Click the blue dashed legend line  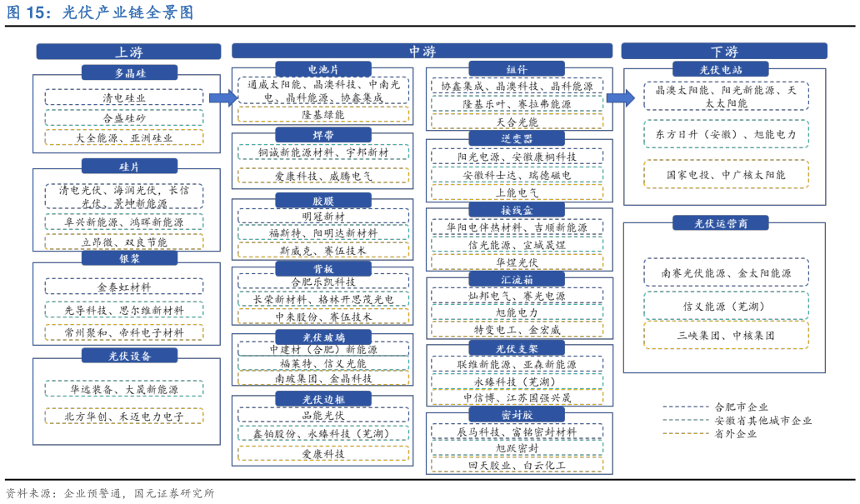coord(685,407)
